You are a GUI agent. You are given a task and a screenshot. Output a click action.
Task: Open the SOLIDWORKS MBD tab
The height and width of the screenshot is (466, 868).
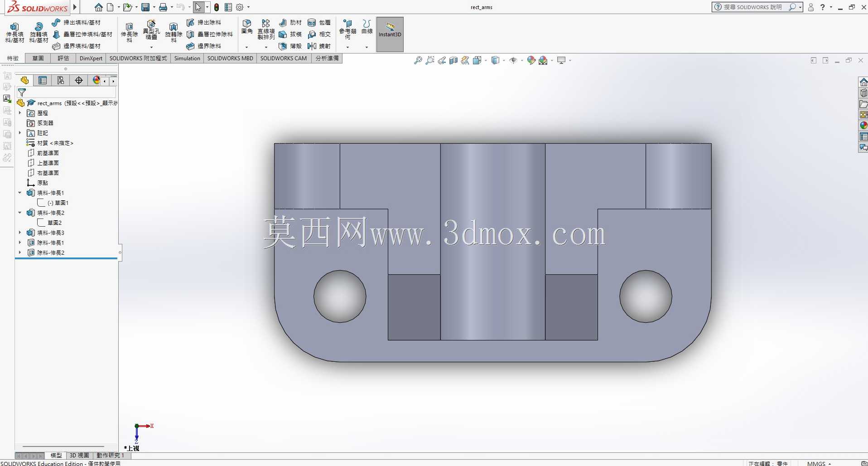coord(230,58)
